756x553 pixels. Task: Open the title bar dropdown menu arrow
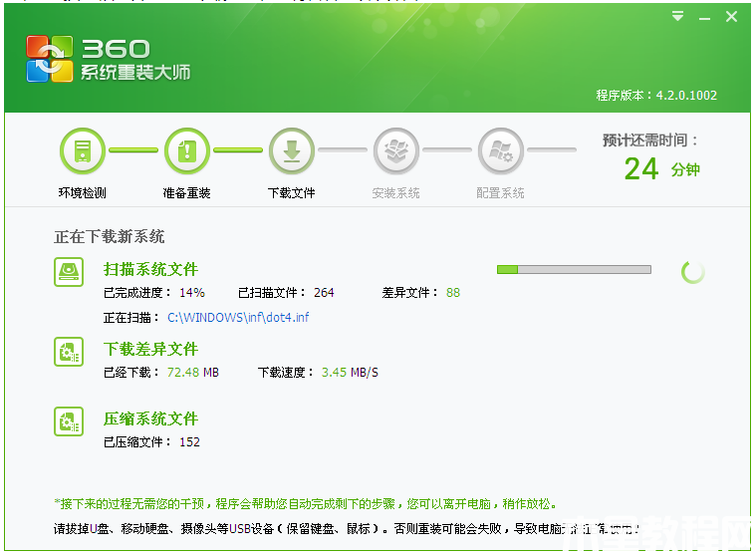(678, 16)
